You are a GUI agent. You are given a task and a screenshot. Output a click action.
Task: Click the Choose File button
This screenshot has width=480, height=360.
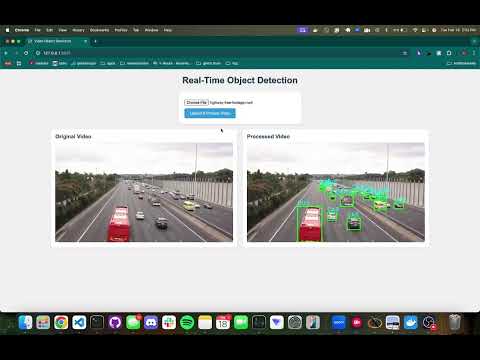tap(196, 102)
